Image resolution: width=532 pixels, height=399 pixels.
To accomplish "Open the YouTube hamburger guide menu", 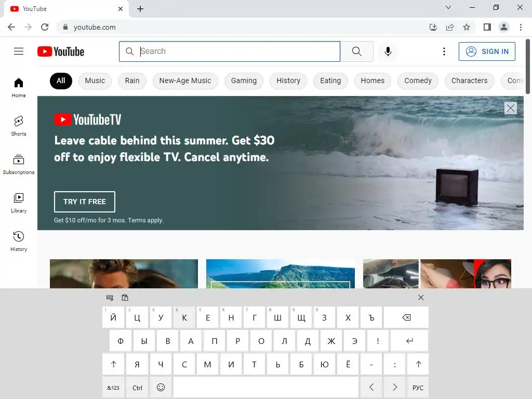I will click(19, 51).
